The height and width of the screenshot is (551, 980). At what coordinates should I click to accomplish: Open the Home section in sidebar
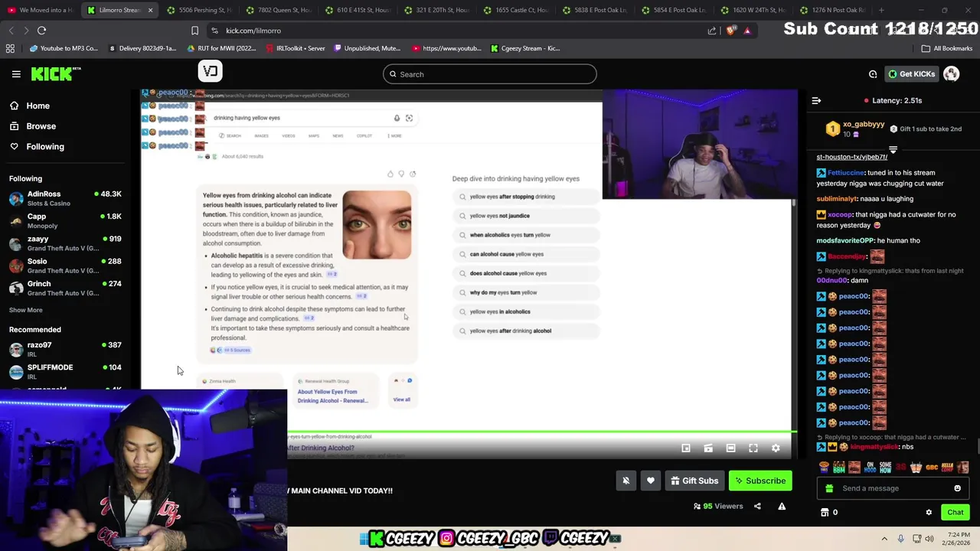[x=29, y=106]
